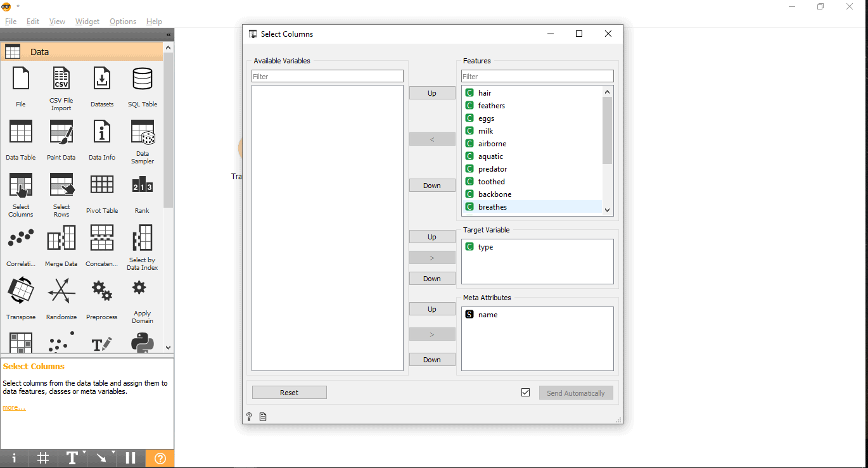Select the Pivot Table widget

tap(102, 186)
